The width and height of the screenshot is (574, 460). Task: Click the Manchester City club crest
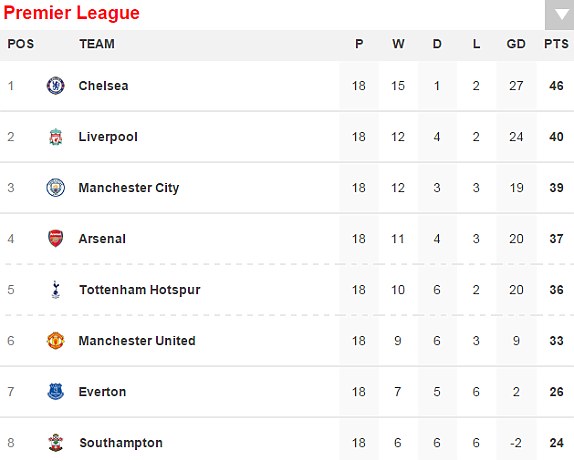point(56,188)
